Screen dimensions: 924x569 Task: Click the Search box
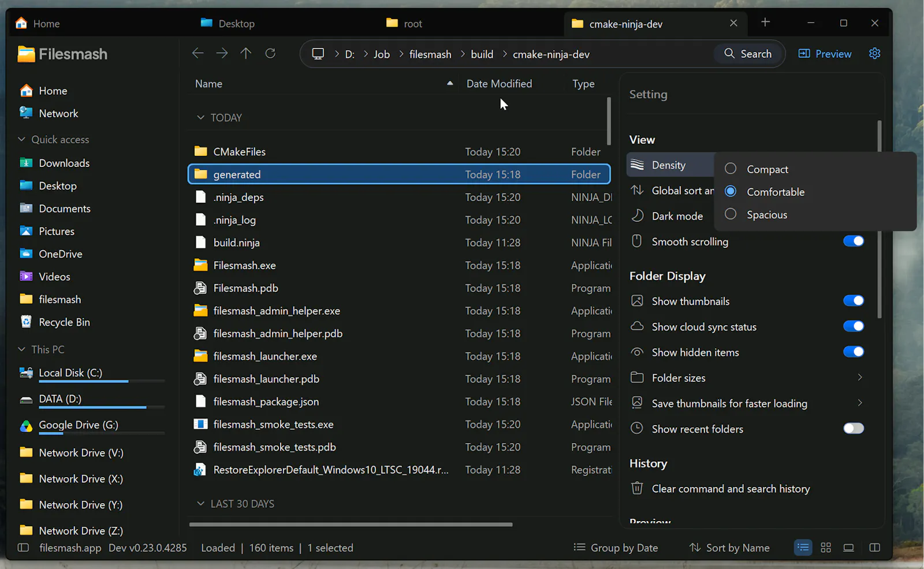[748, 54]
